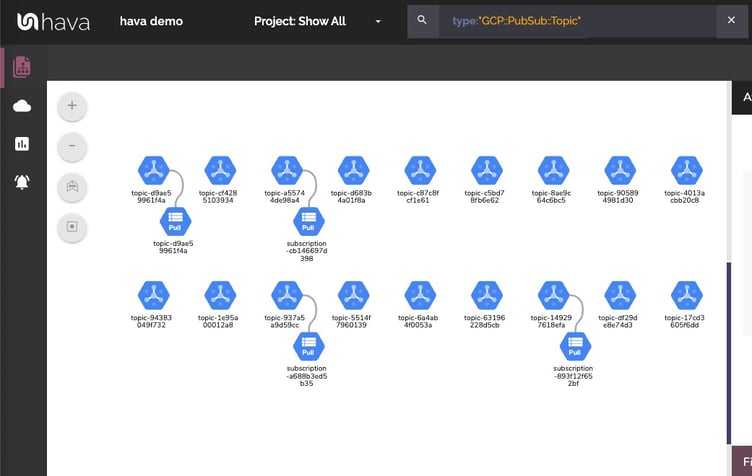The image size is (752, 476).
Task: Click the subscription-cb146697d398 label text
Action: pyautogui.click(x=307, y=251)
